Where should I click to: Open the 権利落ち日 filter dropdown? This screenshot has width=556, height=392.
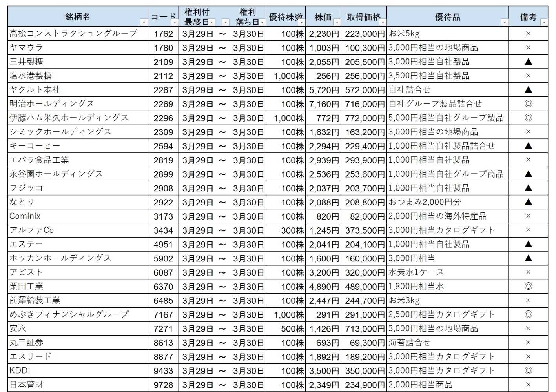(x=262, y=22)
